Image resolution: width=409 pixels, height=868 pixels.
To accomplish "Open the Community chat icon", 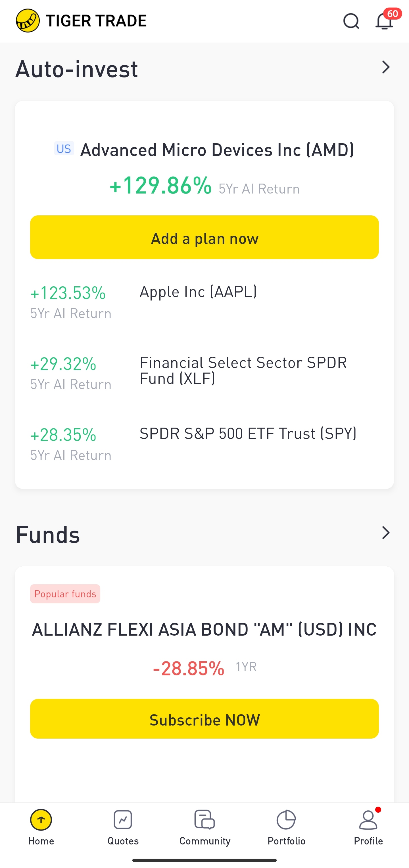I will (x=205, y=819).
